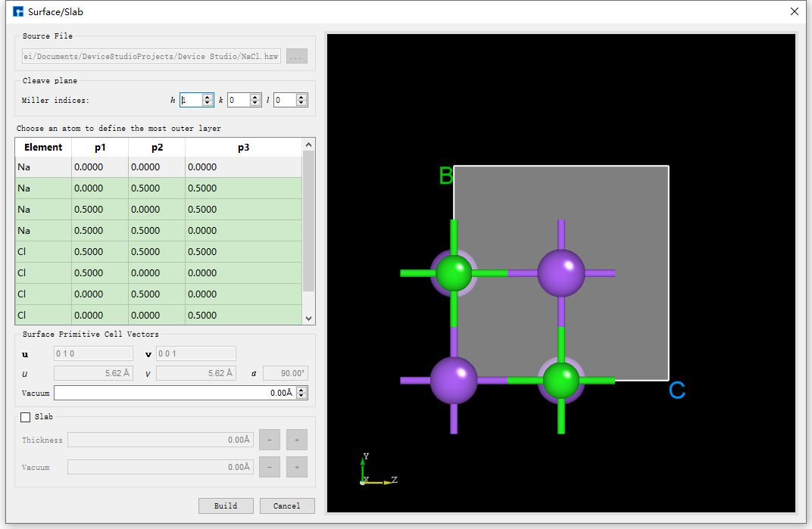Increase the l Miller index value
Viewport: 812px width, 529px height.
[301, 97]
